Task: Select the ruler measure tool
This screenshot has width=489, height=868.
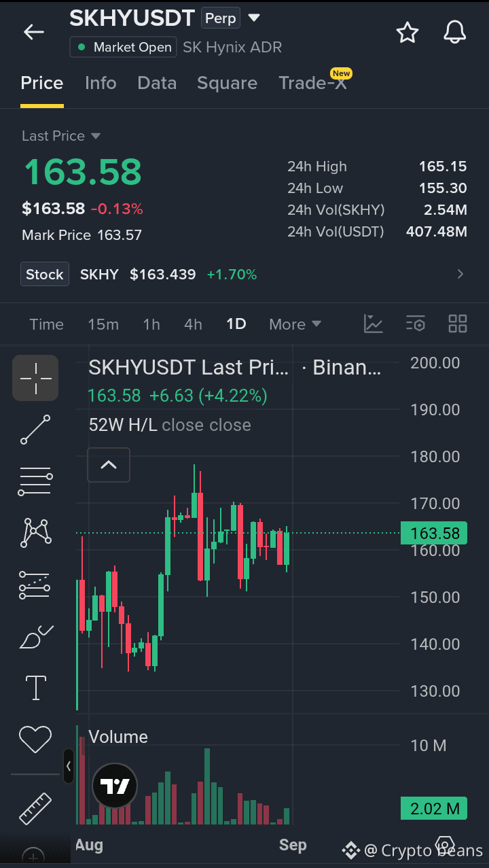Action: (35, 808)
